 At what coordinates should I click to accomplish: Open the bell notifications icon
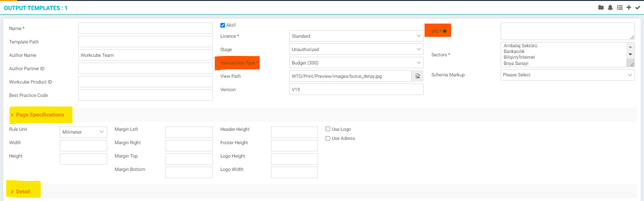click(610, 8)
